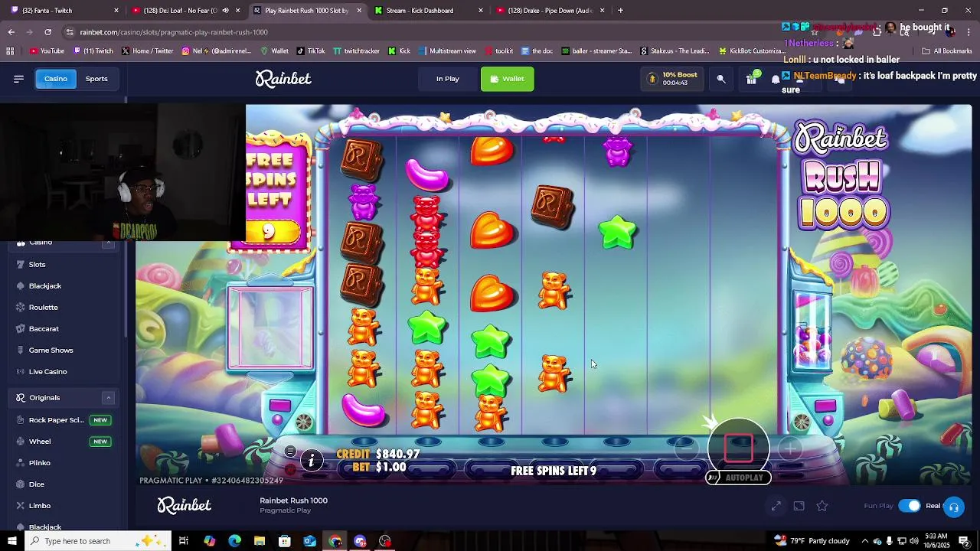This screenshot has height=551, width=980.
Task: Open YouTube bookmark
Action: point(47,51)
